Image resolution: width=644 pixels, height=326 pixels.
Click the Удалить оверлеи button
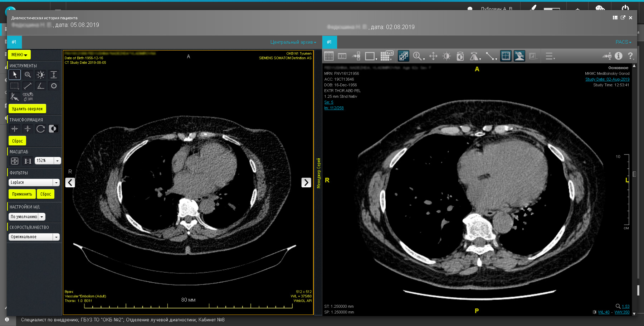pyautogui.click(x=27, y=109)
